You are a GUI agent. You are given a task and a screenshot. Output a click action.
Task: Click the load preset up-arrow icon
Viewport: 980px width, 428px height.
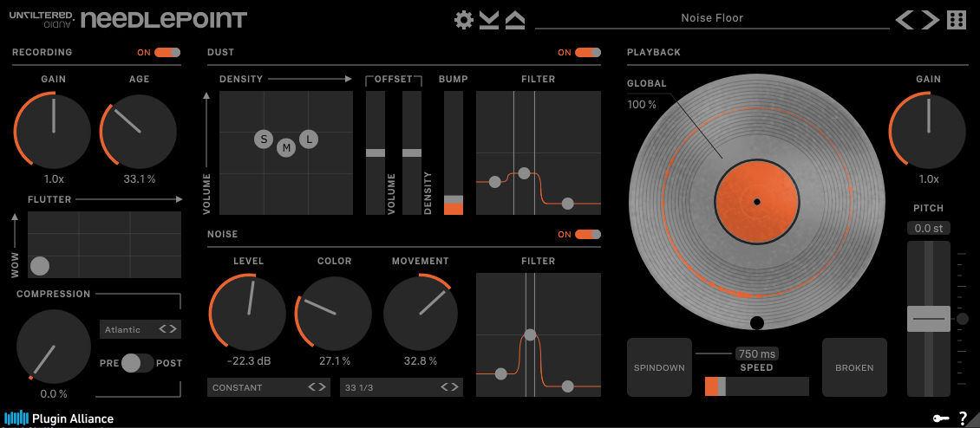(x=515, y=20)
